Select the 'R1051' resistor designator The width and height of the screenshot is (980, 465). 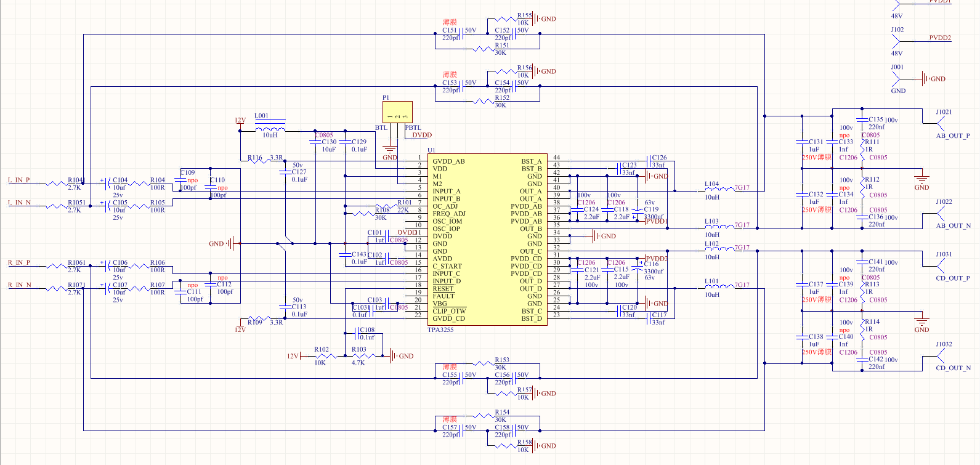[x=76, y=203]
